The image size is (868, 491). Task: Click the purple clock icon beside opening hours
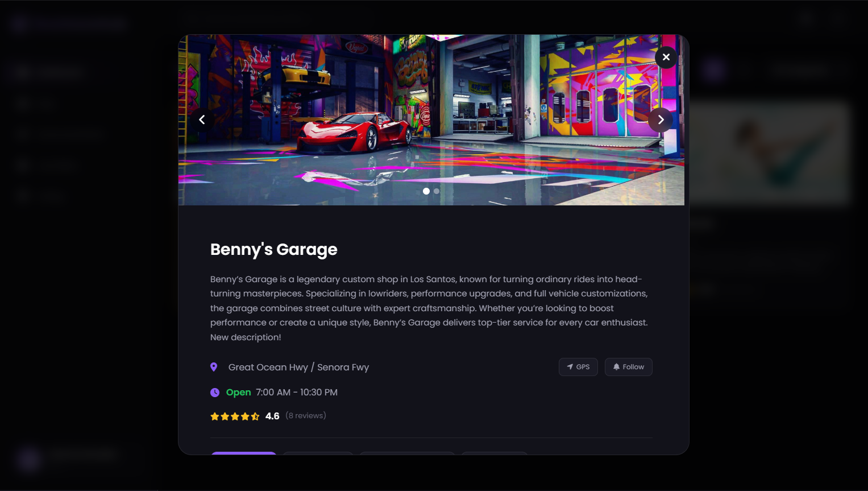point(215,393)
